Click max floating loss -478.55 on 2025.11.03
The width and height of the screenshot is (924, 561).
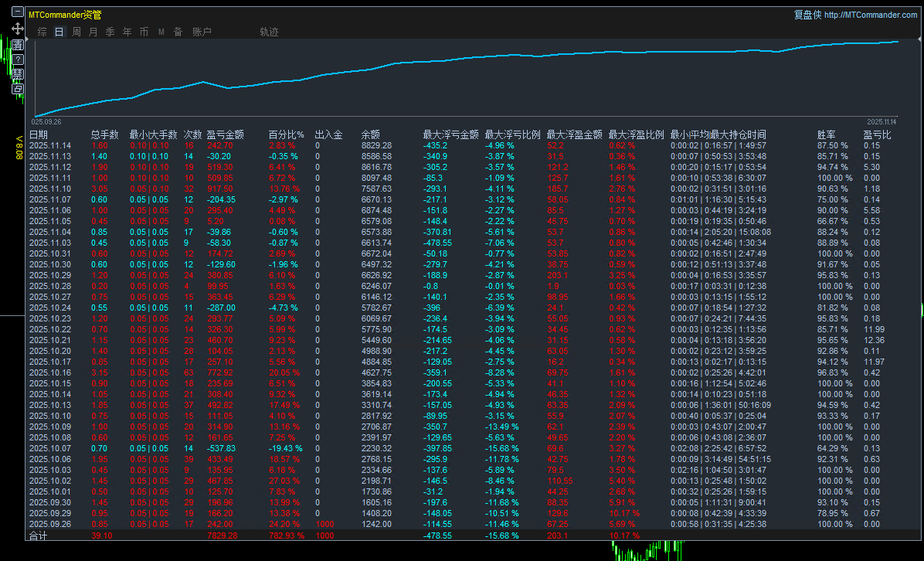(437, 243)
